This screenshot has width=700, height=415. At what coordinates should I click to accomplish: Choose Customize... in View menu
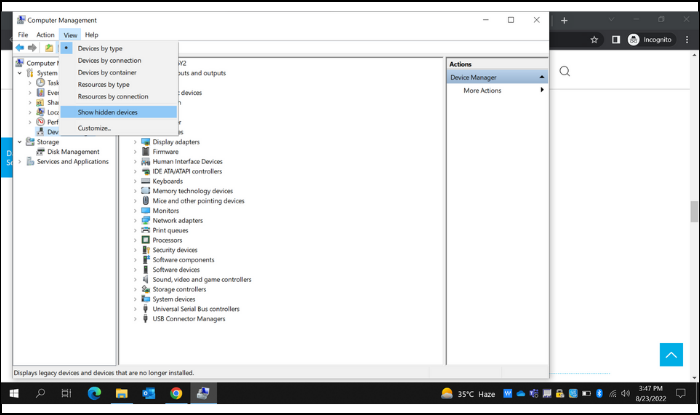click(119, 128)
